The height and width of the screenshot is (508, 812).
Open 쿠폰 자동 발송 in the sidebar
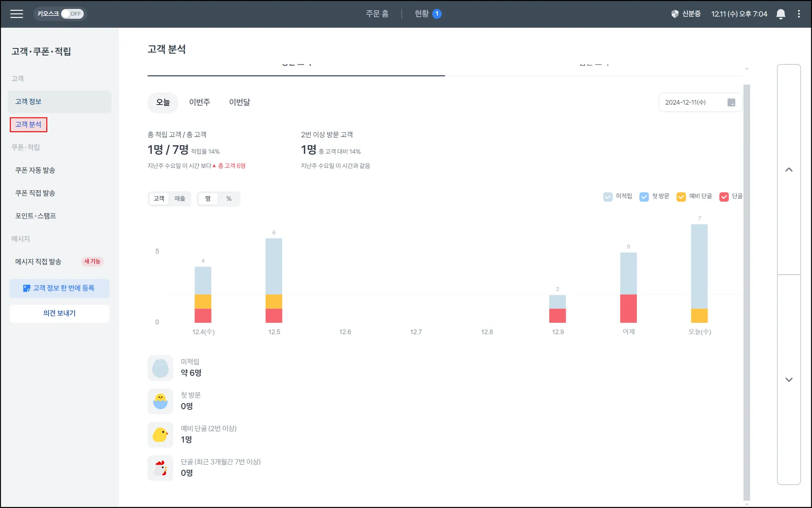[35, 170]
